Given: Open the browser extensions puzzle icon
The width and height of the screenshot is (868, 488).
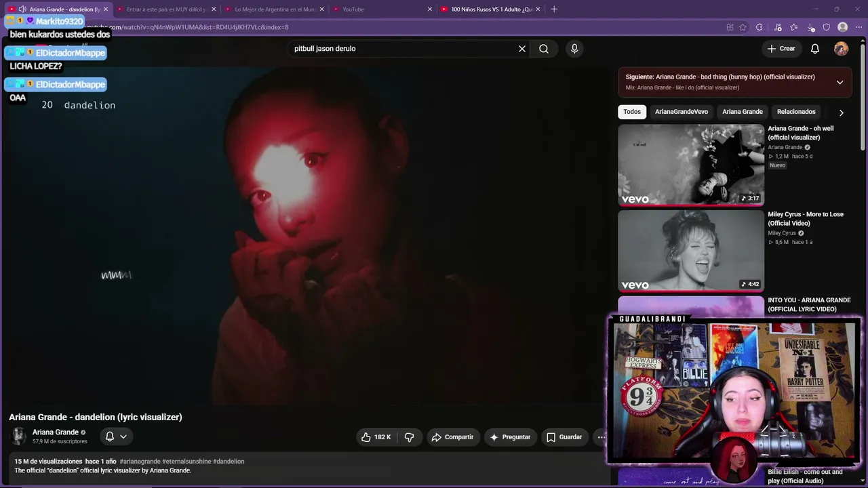Looking at the screenshot, I should point(759,27).
